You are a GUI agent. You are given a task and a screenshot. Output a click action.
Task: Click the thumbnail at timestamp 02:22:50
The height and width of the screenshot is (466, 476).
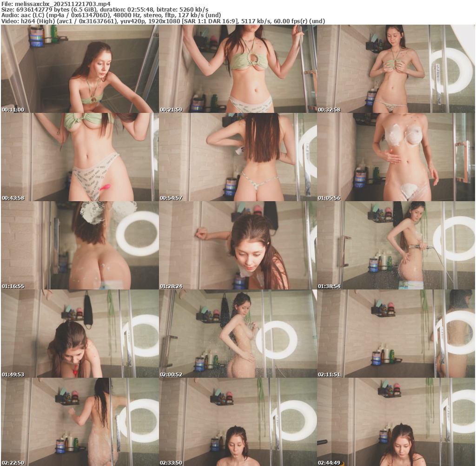point(79,422)
